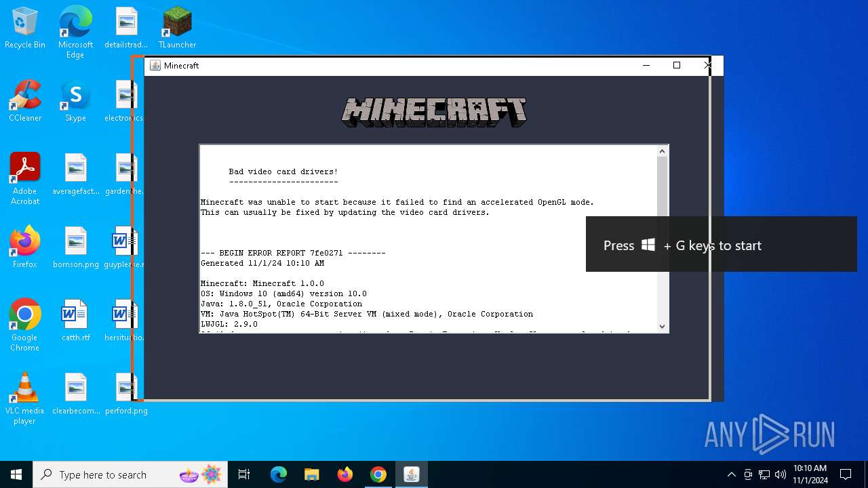
Task: Show hidden system tray icons
Action: pyautogui.click(x=731, y=474)
